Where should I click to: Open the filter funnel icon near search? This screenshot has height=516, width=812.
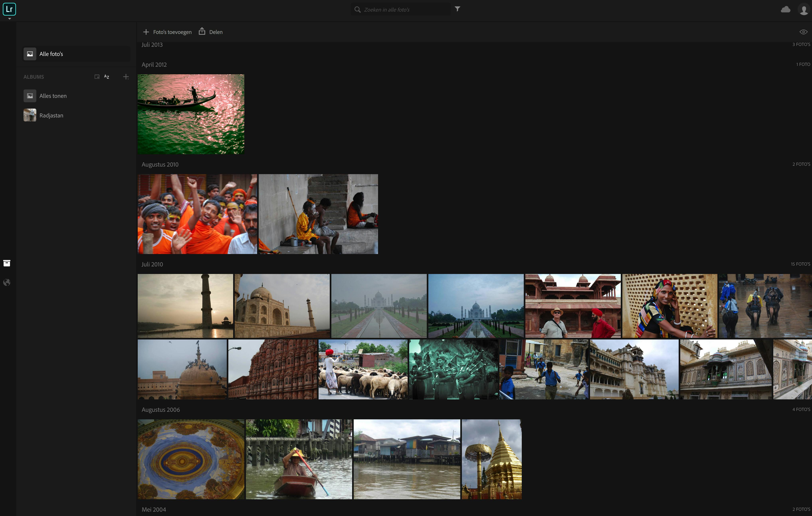[457, 9]
